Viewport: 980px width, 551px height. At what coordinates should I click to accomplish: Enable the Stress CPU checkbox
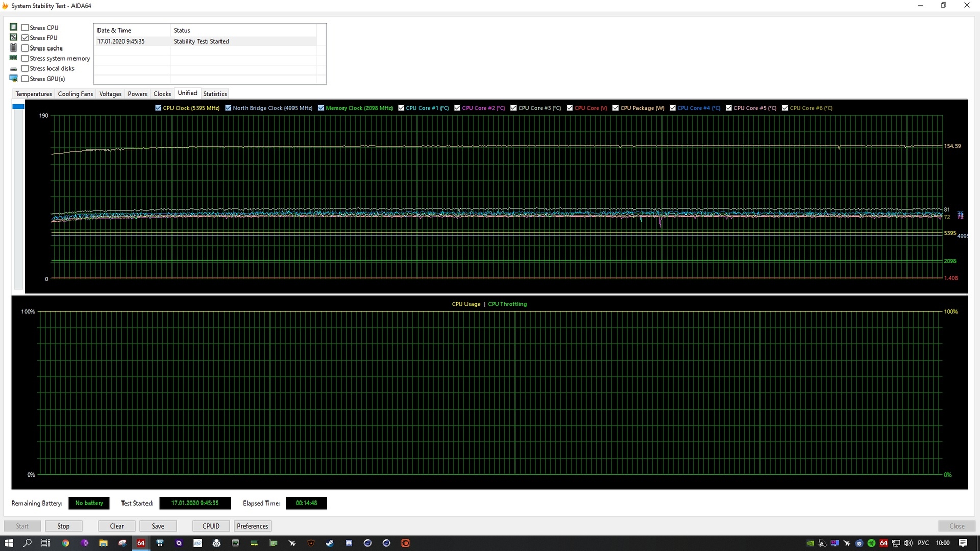coord(25,28)
